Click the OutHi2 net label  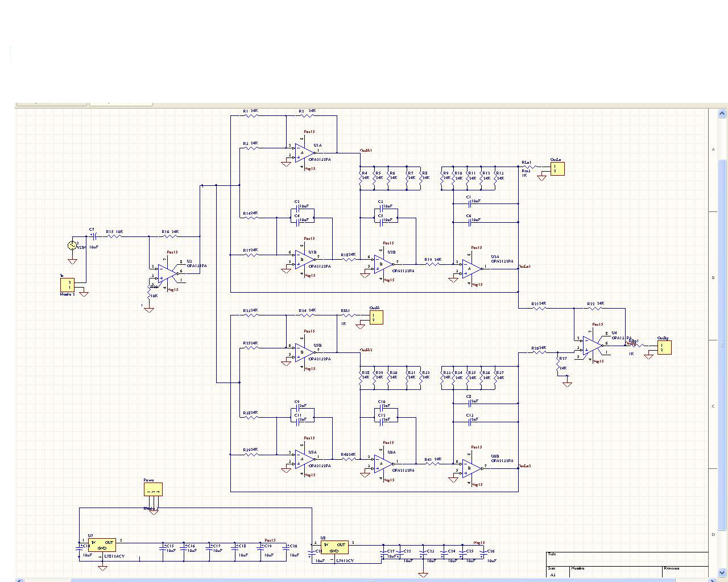tap(366, 350)
